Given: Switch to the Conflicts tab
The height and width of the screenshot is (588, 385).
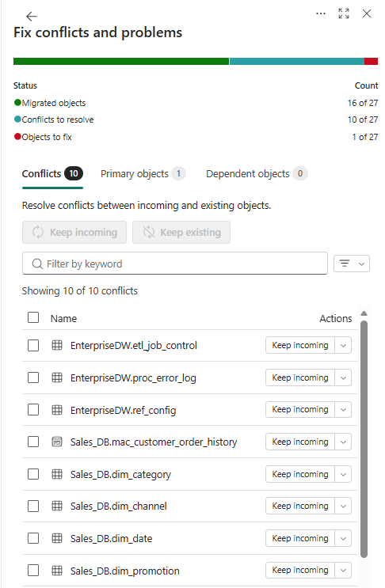Looking at the screenshot, I should coord(52,173).
